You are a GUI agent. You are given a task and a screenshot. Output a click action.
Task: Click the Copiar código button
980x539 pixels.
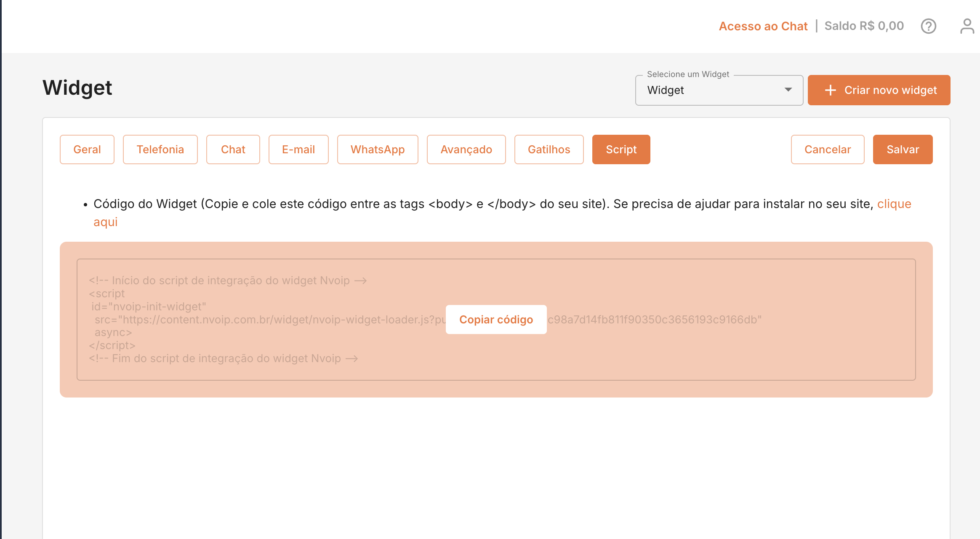(x=496, y=320)
